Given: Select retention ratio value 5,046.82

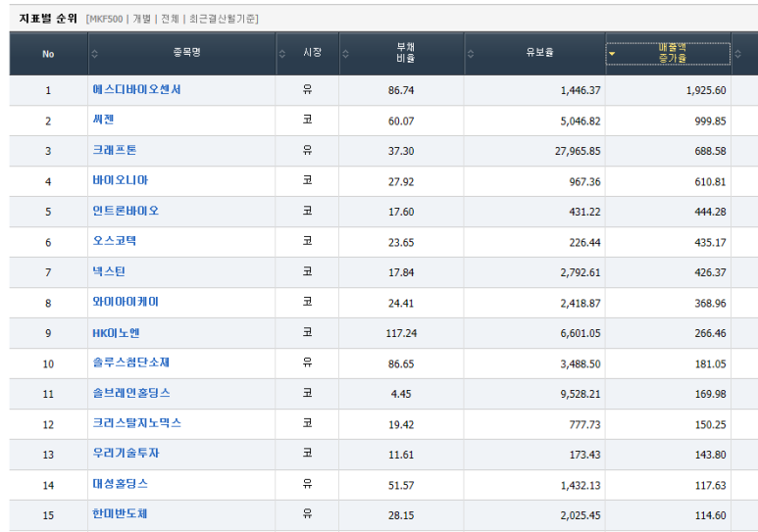Looking at the screenshot, I should pos(581,121).
